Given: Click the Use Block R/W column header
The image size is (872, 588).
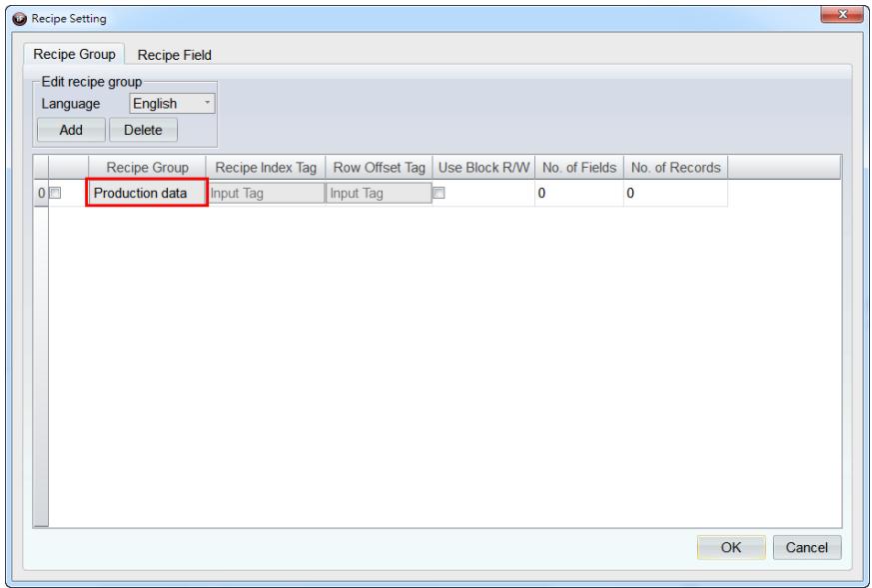Looking at the screenshot, I should (483, 168).
